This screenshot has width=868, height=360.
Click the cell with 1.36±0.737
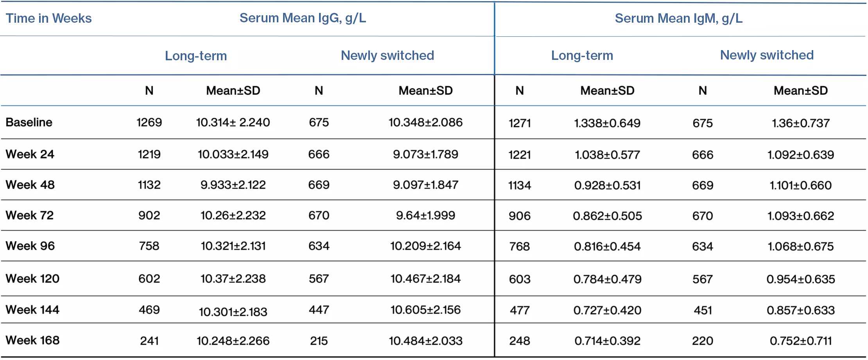(800, 123)
